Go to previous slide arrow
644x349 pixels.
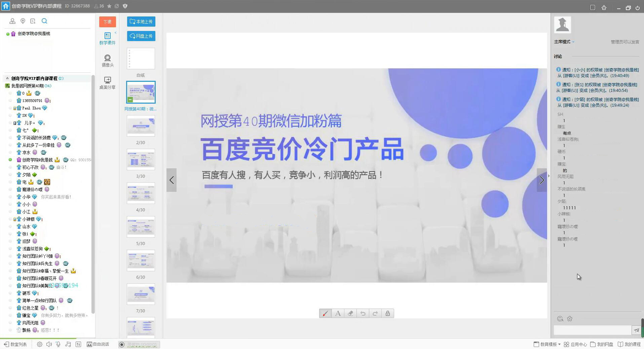pyautogui.click(x=172, y=180)
